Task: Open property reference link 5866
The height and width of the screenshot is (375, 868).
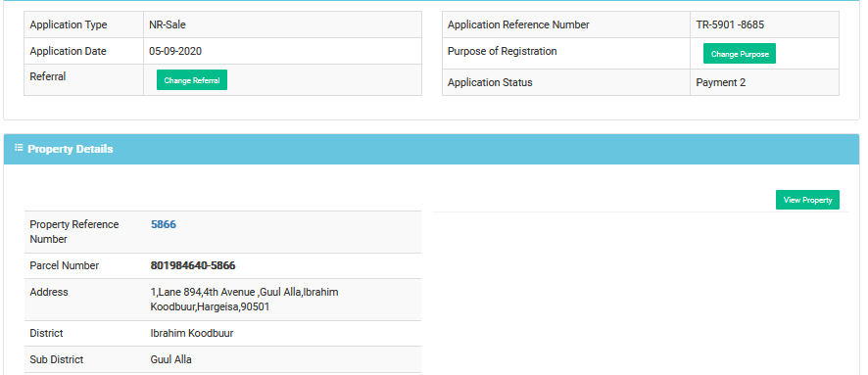Action: pyautogui.click(x=164, y=224)
